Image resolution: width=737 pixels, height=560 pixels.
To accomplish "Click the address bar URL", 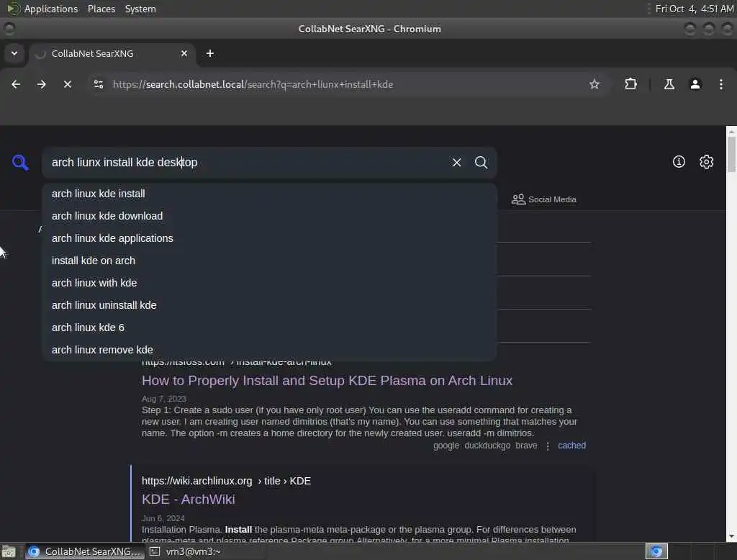I will pos(253,84).
